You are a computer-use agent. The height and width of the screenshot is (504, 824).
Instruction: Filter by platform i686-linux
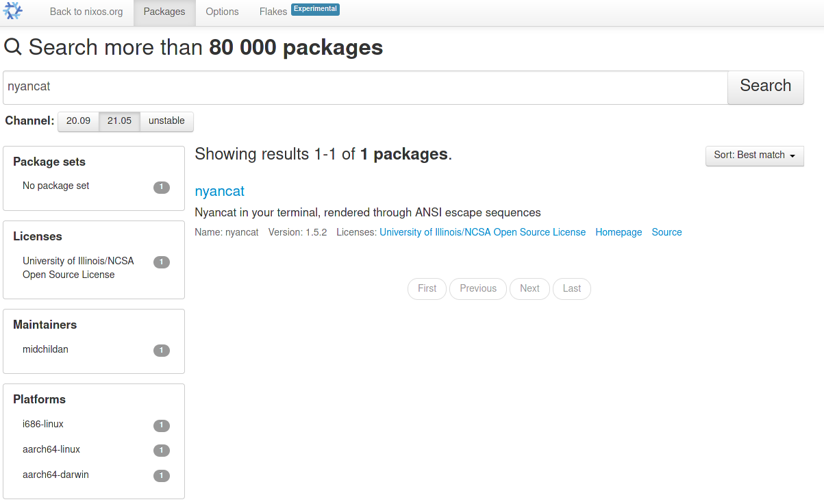click(x=43, y=424)
